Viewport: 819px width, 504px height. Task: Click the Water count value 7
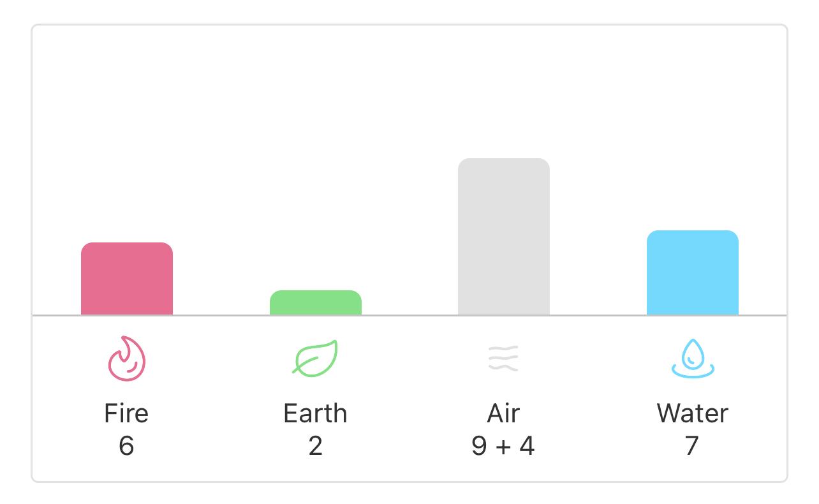tap(692, 445)
